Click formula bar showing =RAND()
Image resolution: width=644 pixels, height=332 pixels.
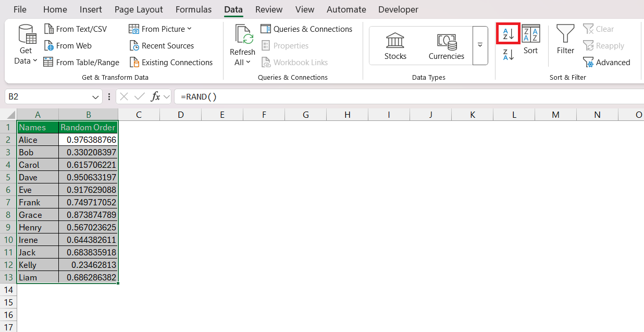coord(409,96)
